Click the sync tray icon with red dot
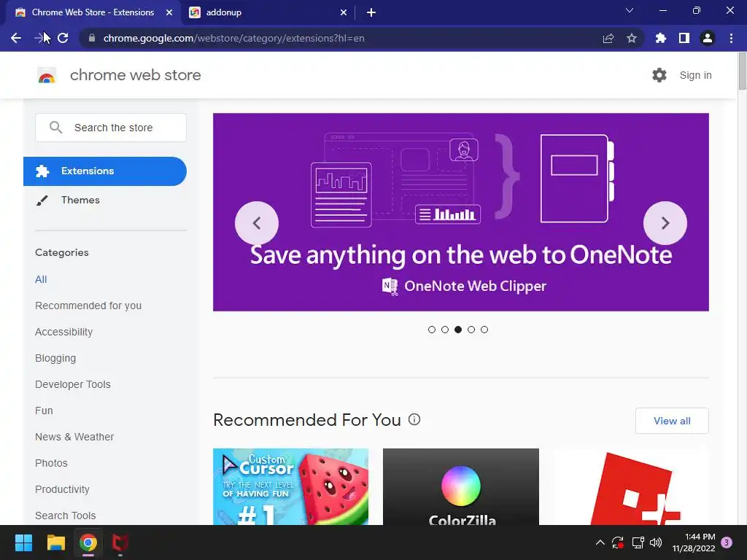This screenshot has width=747, height=560. (618, 542)
